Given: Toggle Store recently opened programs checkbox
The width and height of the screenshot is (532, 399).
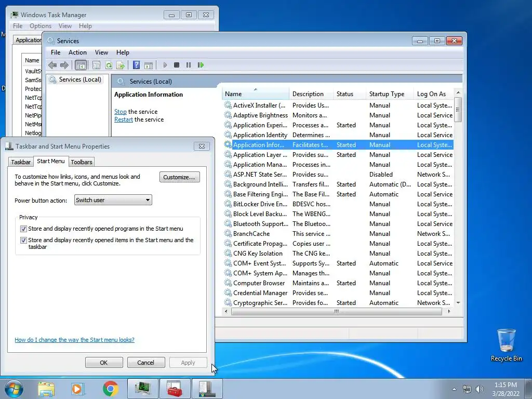Looking at the screenshot, I should 23,229.
